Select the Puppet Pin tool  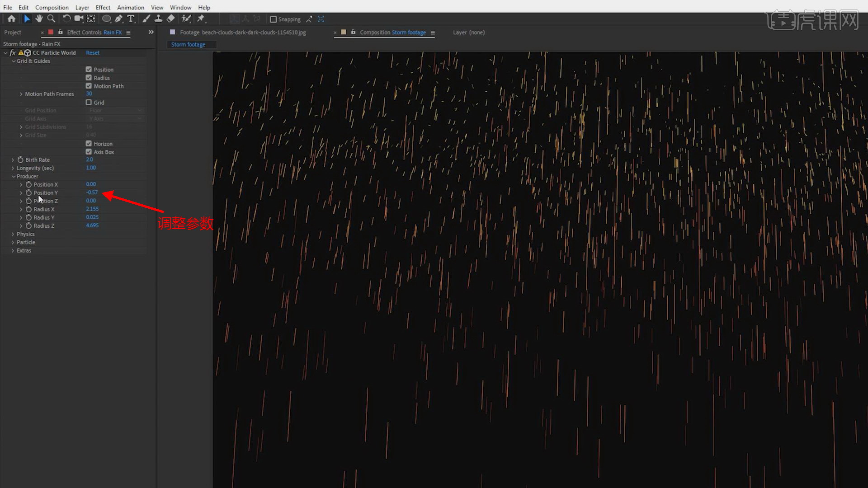(x=201, y=19)
